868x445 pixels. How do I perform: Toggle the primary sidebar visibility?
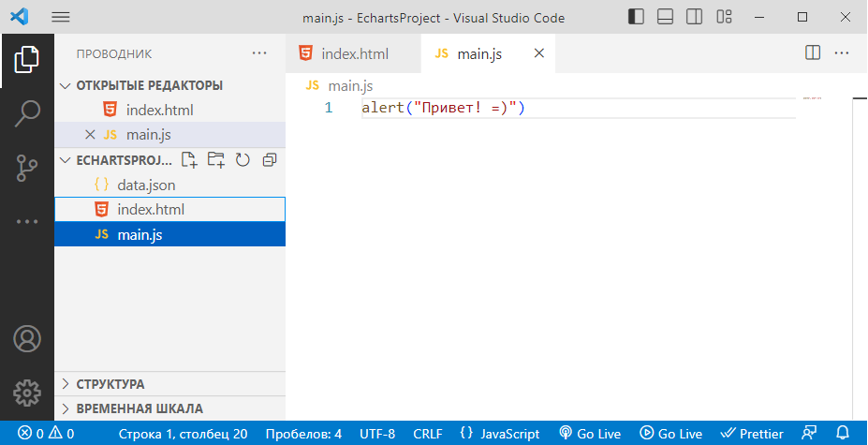pyautogui.click(x=637, y=17)
